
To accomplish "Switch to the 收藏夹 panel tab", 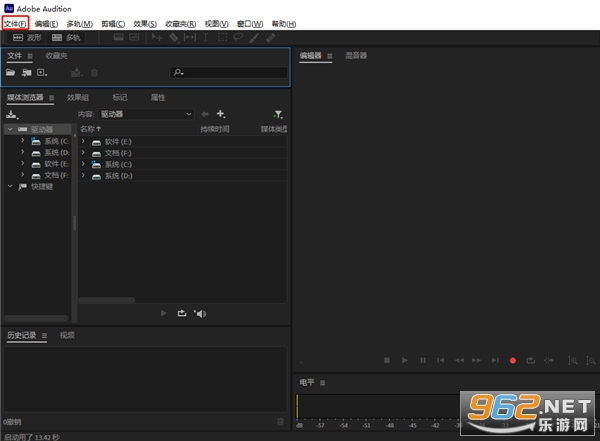I will click(x=56, y=56).
